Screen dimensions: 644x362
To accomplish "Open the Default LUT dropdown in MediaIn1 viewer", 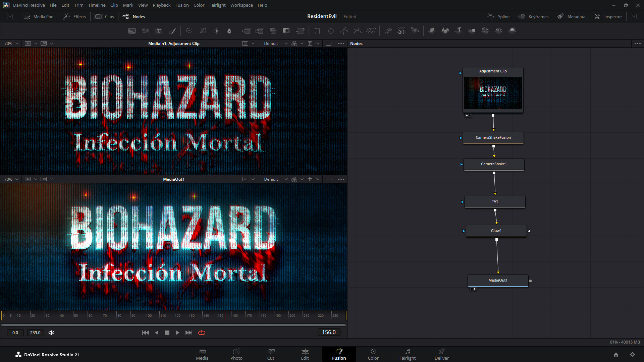I will [275, 44].
